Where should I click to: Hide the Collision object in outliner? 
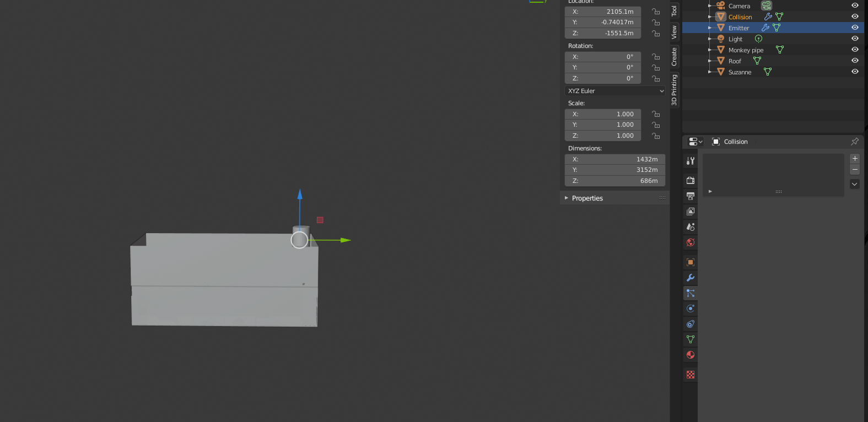pos(855,17)
